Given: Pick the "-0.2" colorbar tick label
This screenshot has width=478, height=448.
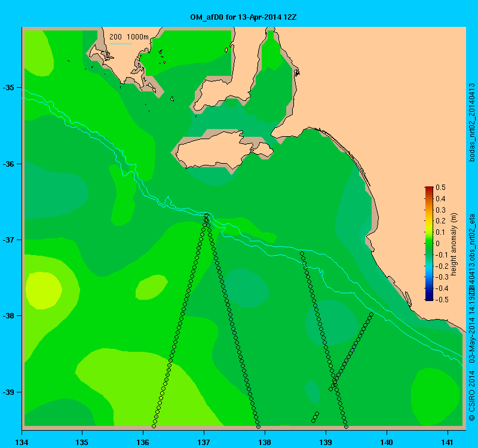Looking at the screenshot, I should [442, 266].
